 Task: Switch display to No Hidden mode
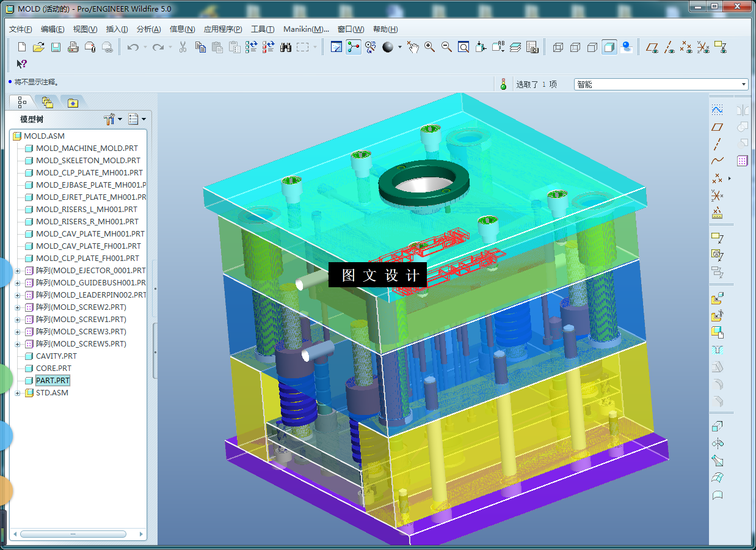pos(592,47)
